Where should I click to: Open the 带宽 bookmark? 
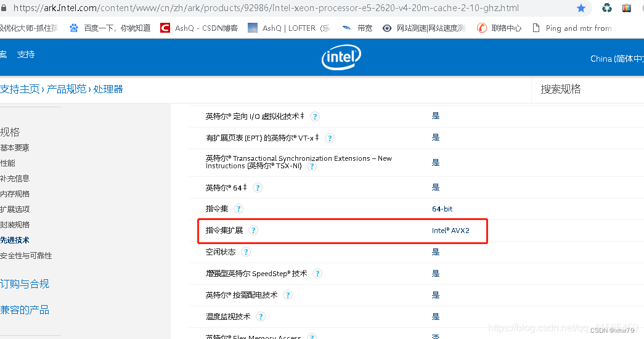[357, 28]
